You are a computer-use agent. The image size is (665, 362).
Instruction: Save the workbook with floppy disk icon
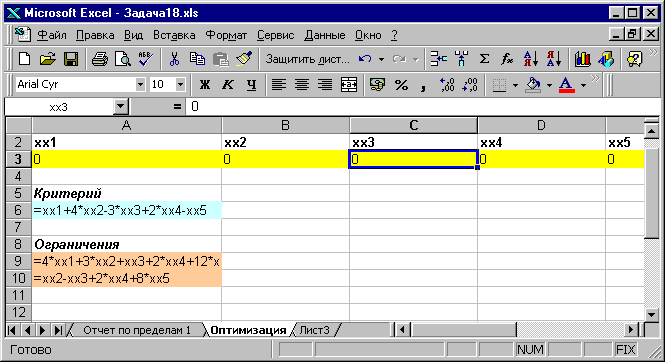(x=70, y=59)
